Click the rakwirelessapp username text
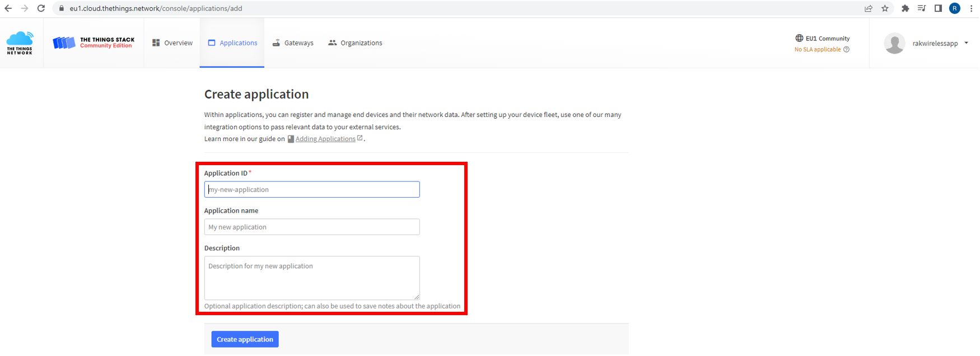Screen dimensions: 980x356 coord(935,43)
